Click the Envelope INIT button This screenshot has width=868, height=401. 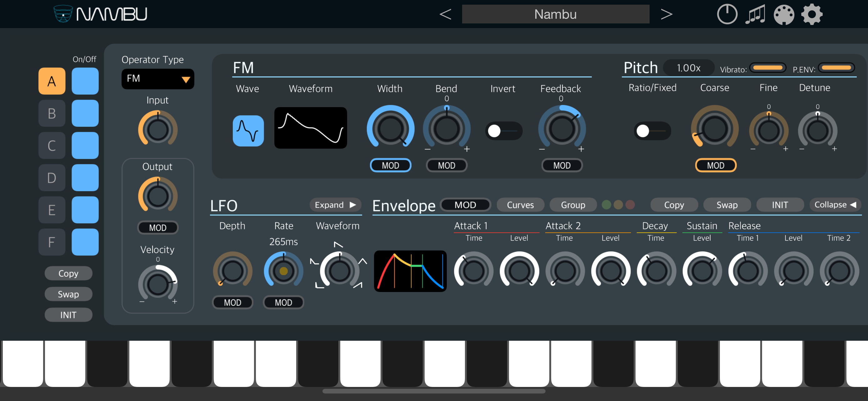click(780, 205)
